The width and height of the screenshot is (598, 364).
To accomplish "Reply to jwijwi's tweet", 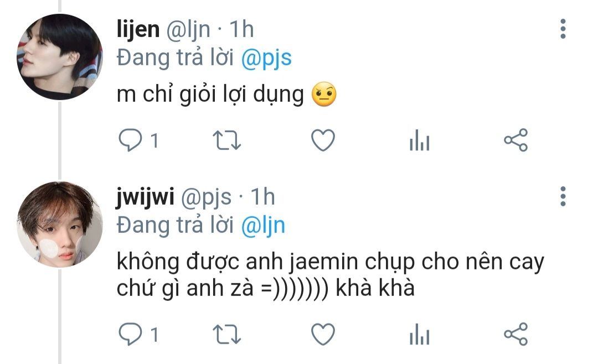I will [x=131, y=335].
